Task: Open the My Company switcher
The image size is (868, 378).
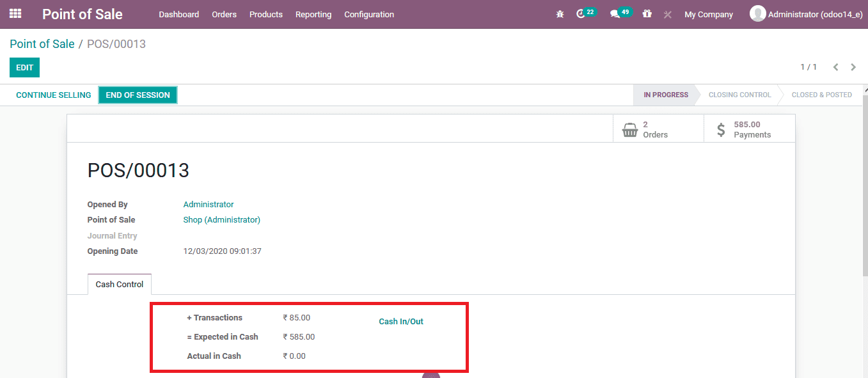Action: 709,14
